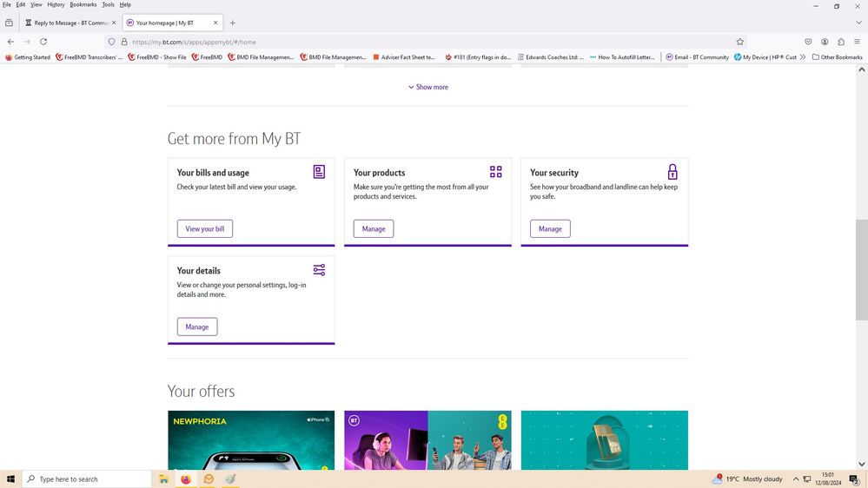Open the browser extensions puzzle icon
The width and height of the screenshot is (868, 488).
(x=841, y=42)
